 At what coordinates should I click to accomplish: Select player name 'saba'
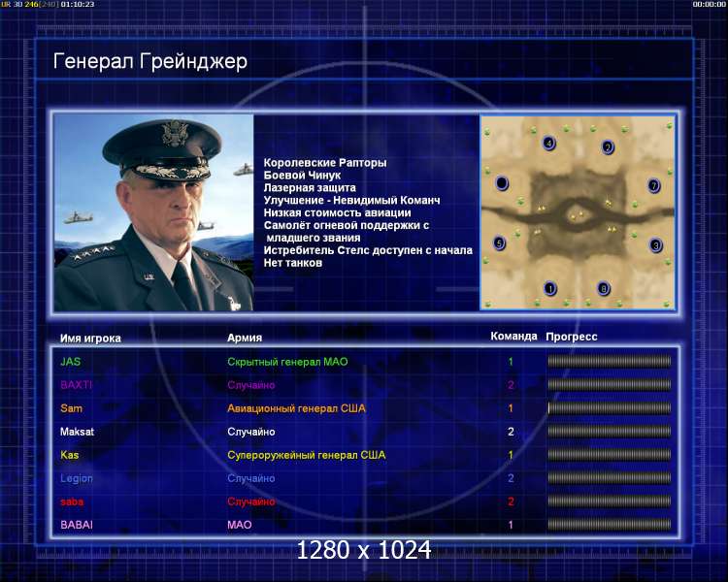(x=72, y=501)
